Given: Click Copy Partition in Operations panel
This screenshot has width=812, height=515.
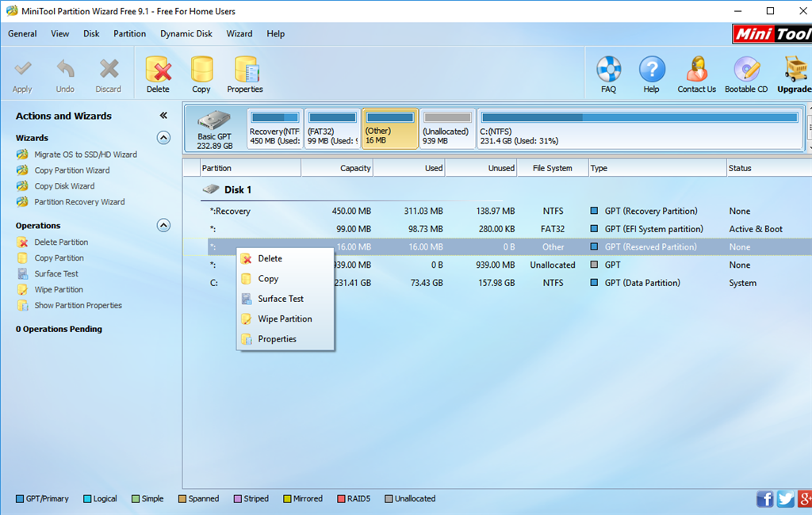Looking at the screenshot, I should tap(59, 257).
